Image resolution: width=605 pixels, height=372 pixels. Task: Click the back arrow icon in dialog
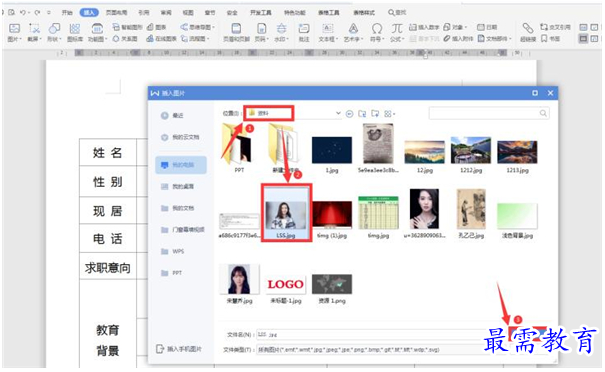pyautogui.click(x=350, y=113)
